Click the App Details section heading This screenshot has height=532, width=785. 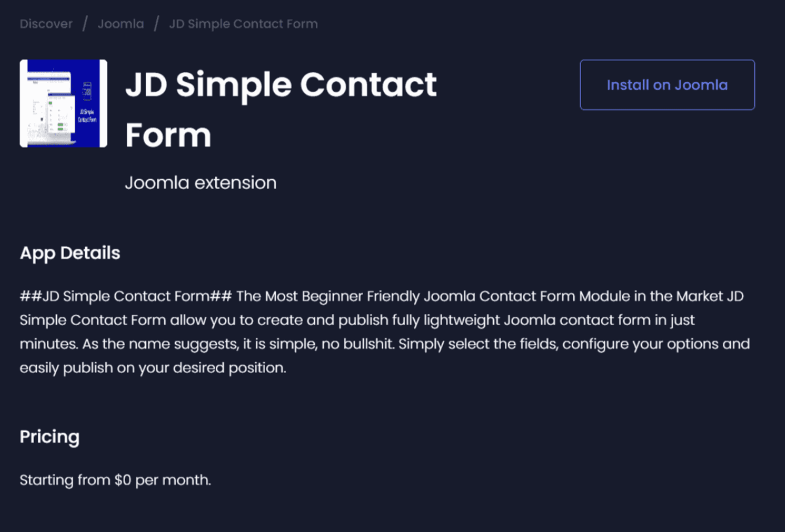click(x=69, y=253)
